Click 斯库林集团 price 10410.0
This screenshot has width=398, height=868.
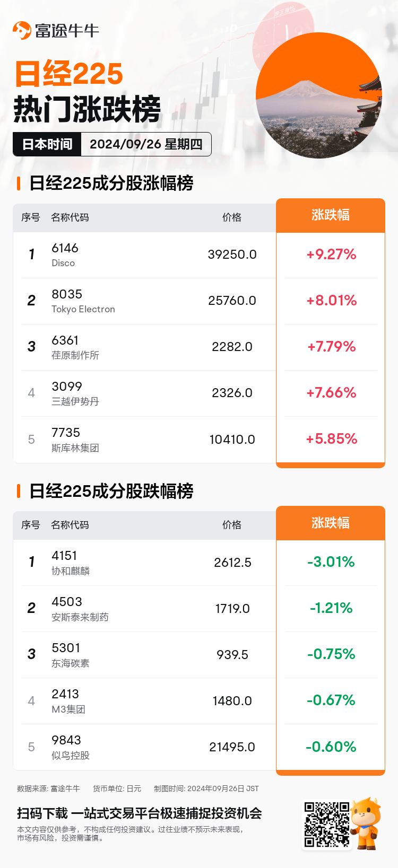coord(232,440)
